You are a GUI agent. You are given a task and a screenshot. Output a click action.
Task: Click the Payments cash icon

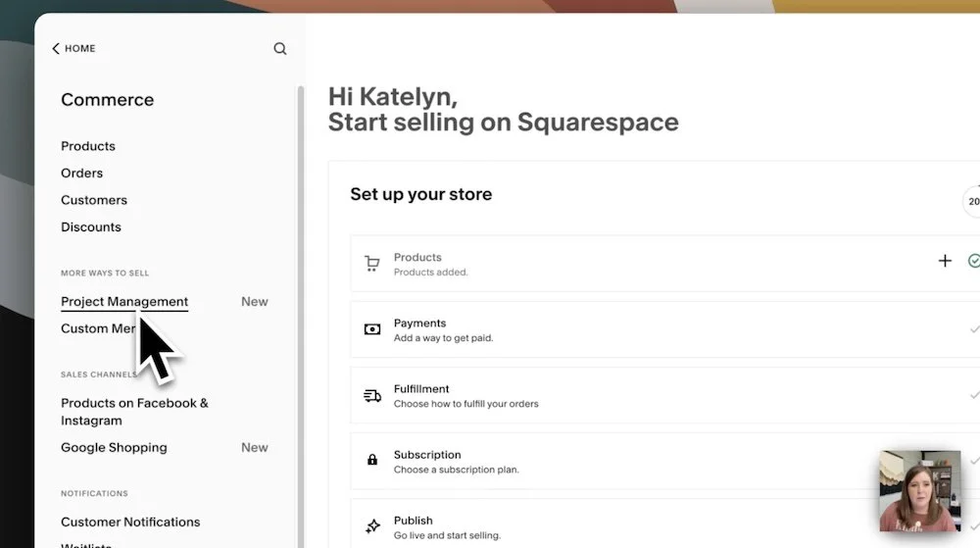click(x=371, y=329)
